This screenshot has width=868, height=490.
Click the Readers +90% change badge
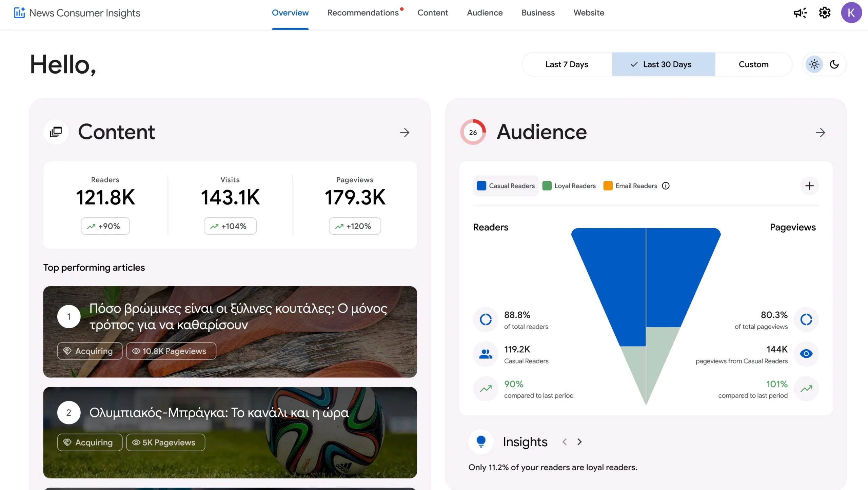click(105, 226)
